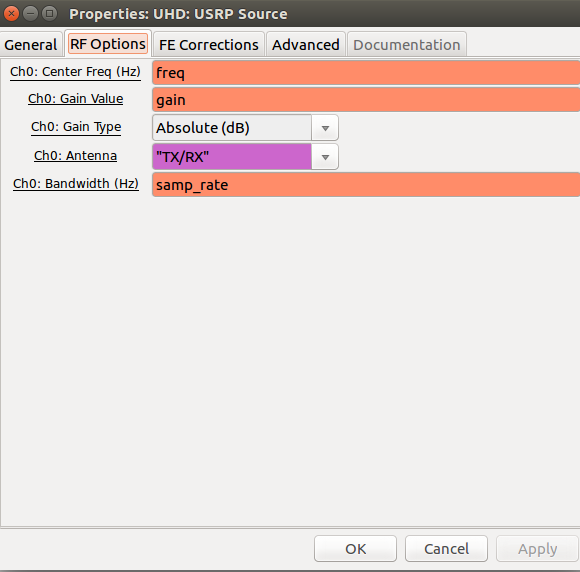Viewport: 580px width, 572px height.
Task: Click the Cancel button
Action: pyautogui.click(x=446, y=549)
